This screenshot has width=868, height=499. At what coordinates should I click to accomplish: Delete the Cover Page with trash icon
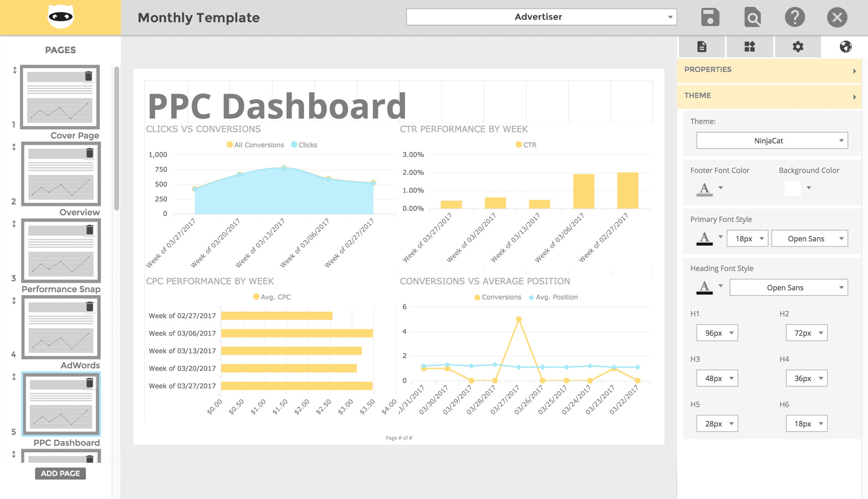click(x=89, y=76)
